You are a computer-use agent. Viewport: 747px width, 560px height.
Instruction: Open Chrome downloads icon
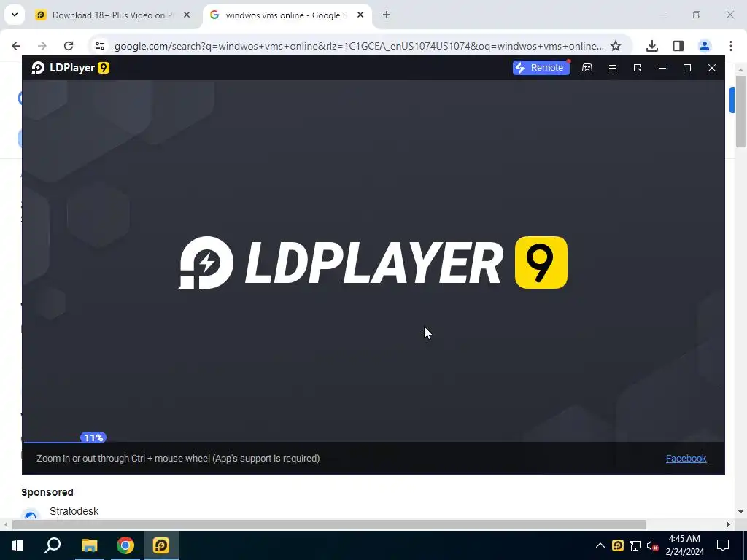click(x=652, y=46)
